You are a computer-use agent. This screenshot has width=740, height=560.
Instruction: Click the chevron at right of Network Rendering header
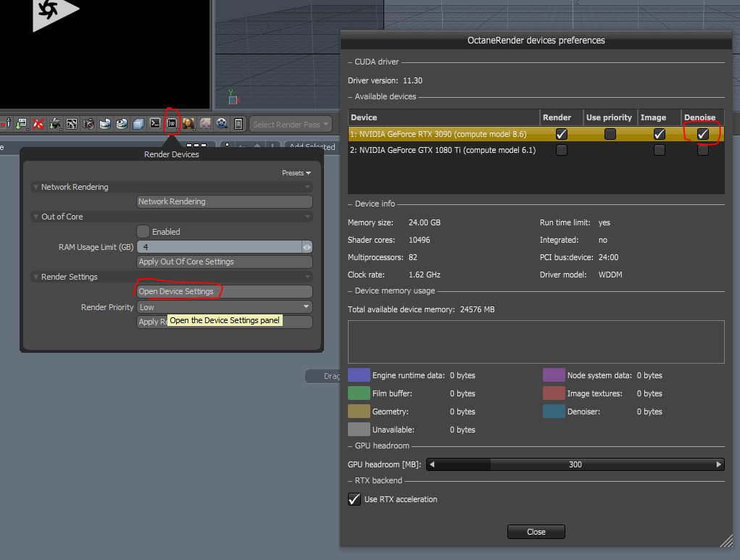308,188
